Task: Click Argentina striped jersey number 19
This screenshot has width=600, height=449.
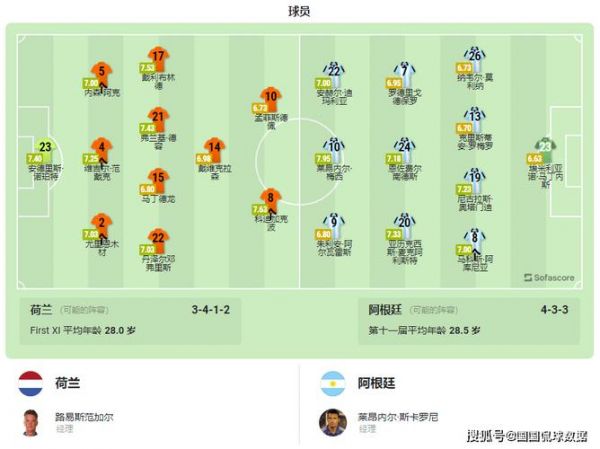Action: 474,178
